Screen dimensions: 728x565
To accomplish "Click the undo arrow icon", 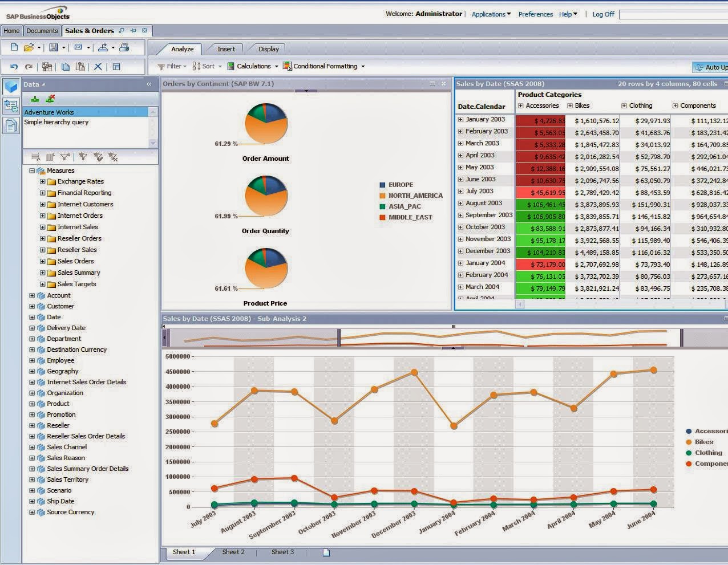I will 14,67.
